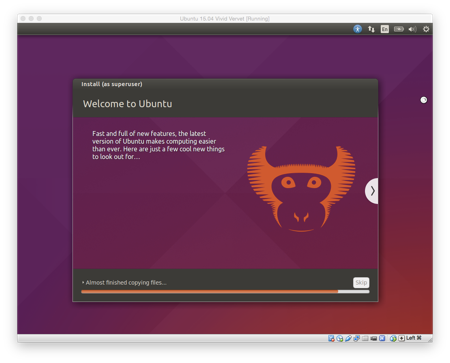Click the VirtualBox shared folders icon
This screenshot has height=363, width=450.
pyautogui.click(x=365, y=338)
